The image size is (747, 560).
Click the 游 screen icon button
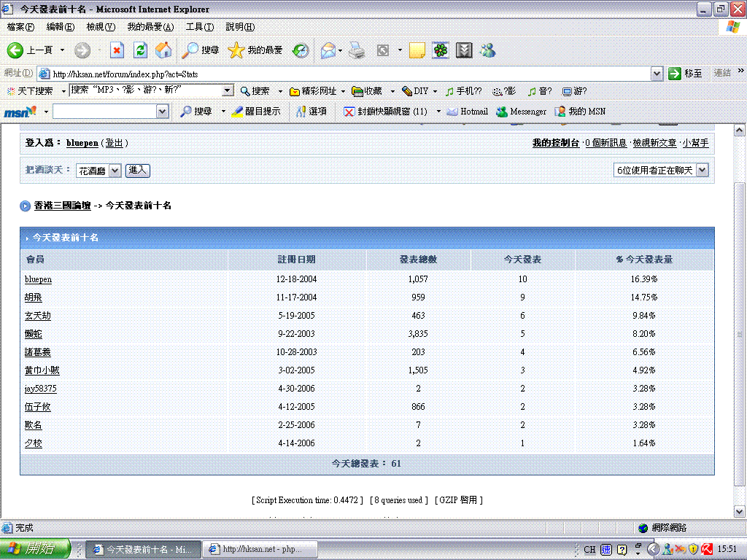pyautogui.click(x=575, y=91)
